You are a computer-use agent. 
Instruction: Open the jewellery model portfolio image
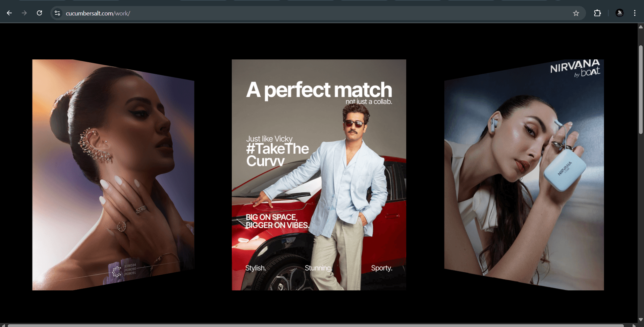point(113,175)
